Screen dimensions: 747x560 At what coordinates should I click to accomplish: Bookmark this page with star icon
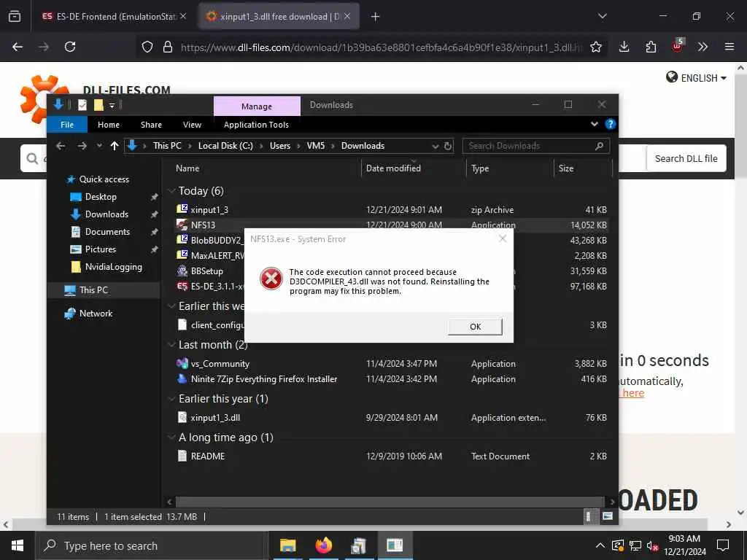pos(595,47)
